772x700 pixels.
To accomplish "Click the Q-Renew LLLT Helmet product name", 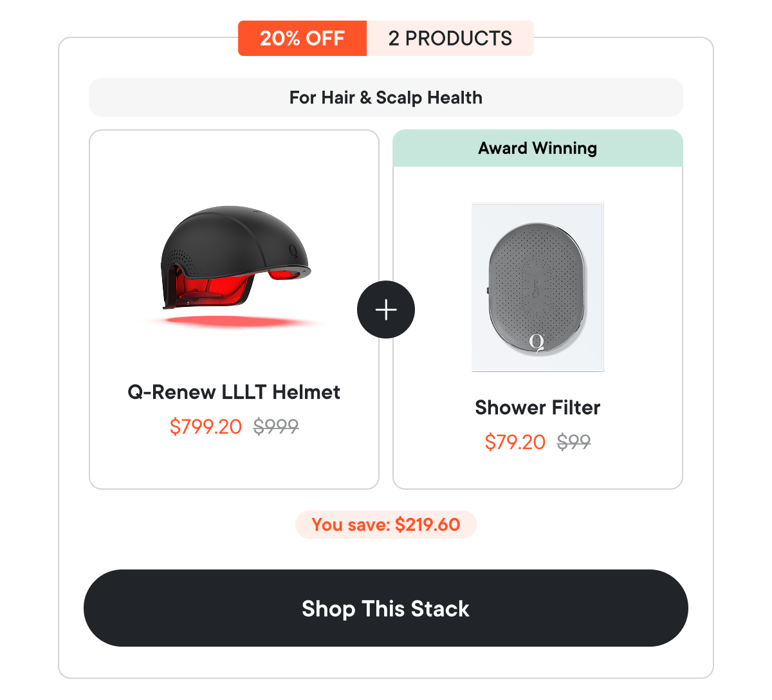I will [x=234, y=392].
